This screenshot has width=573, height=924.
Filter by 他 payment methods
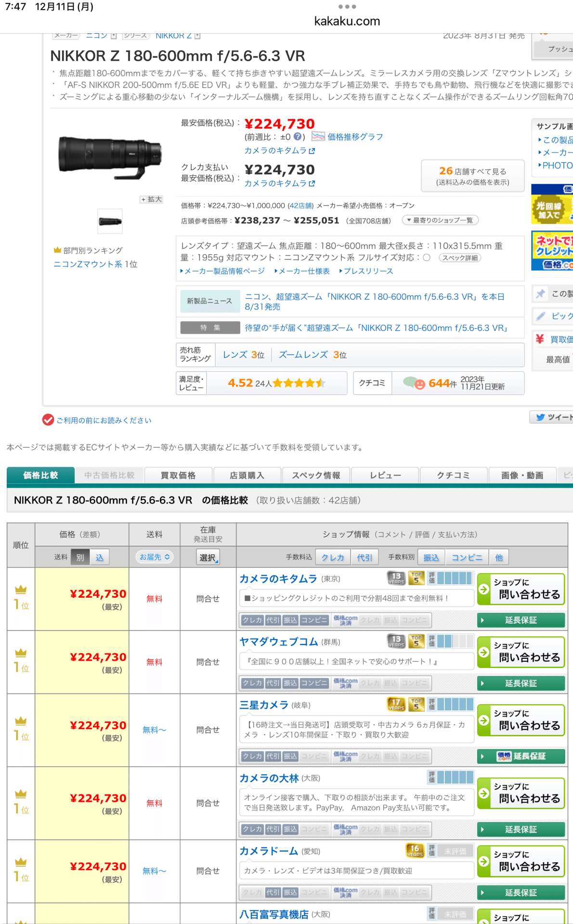coord(499,557)
